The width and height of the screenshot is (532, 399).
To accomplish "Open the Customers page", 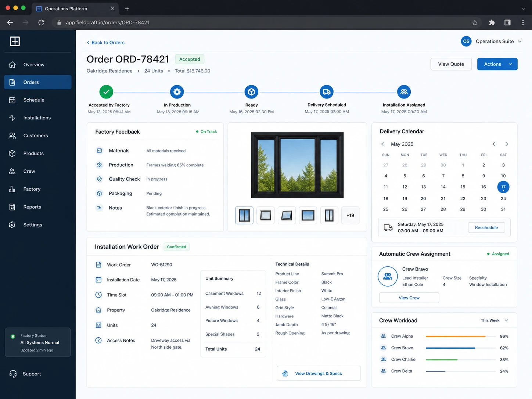I will [x=38, y=136].
